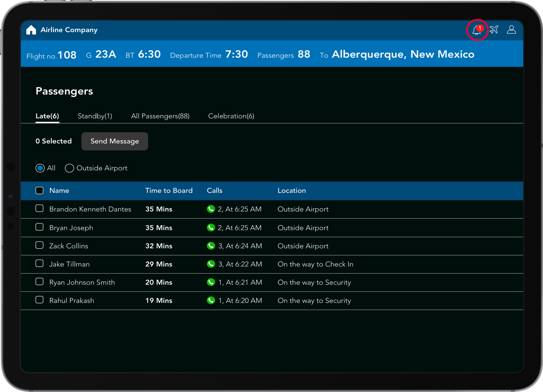Go to the Celebration(6) tab

(231, 116)
